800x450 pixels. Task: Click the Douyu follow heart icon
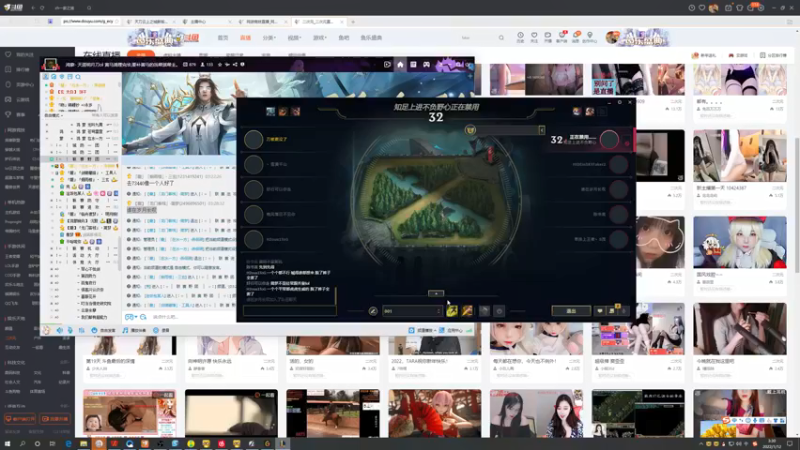[534, 36]
